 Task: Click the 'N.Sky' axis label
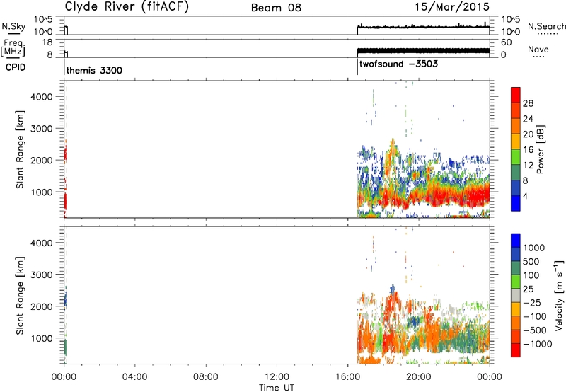(x=13, y=26)
